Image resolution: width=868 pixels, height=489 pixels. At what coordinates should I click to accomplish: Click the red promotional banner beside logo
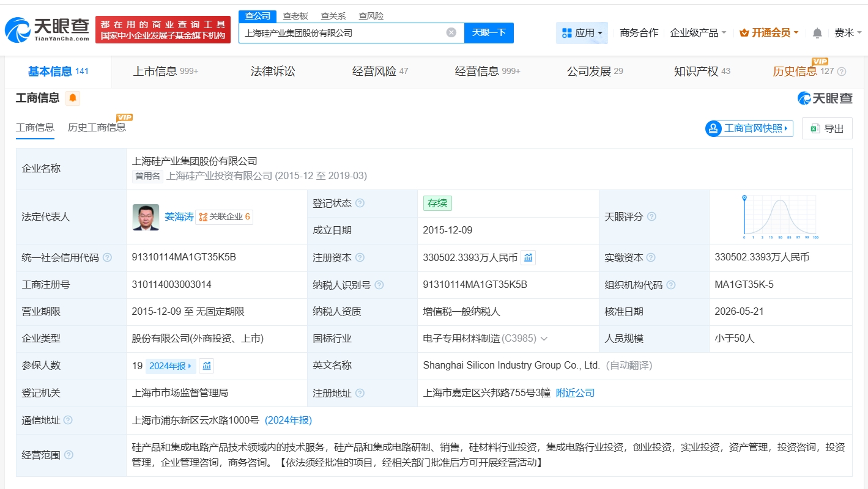point(163,29)
